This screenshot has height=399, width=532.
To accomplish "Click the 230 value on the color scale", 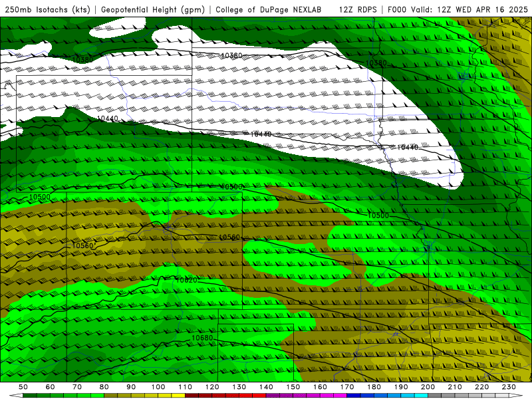I will tap(509, 387).
